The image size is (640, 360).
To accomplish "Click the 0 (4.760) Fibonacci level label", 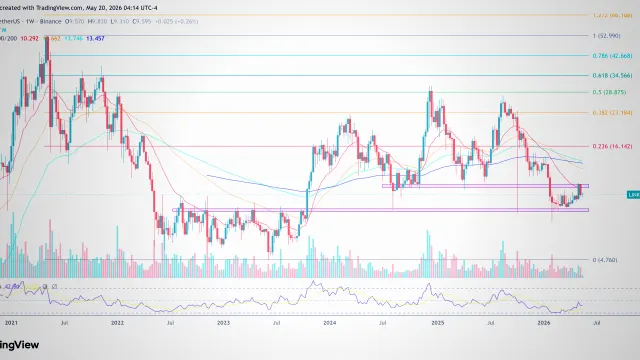I will pos(605,260).
